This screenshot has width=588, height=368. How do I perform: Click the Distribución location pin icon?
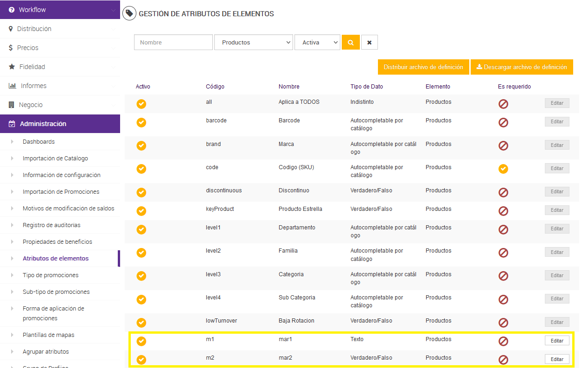(x=11, y=29)
